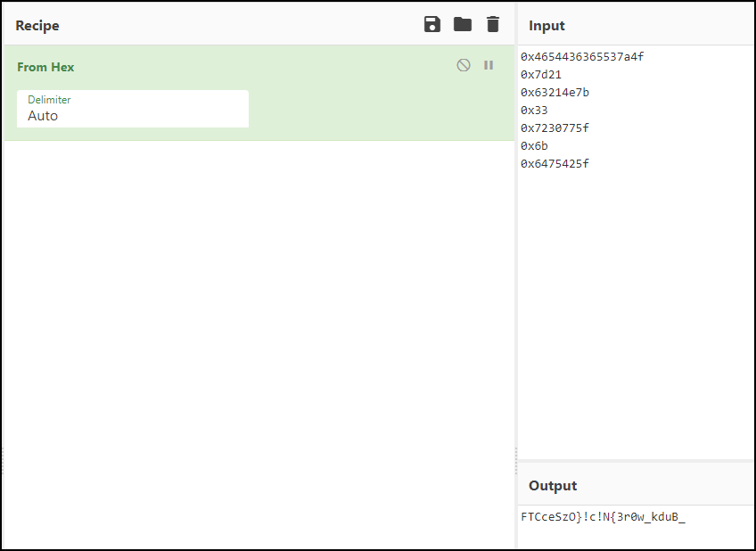This screenshot has height=551, width=756.
Task: Click the Input panel header
Action: [546, 25]
